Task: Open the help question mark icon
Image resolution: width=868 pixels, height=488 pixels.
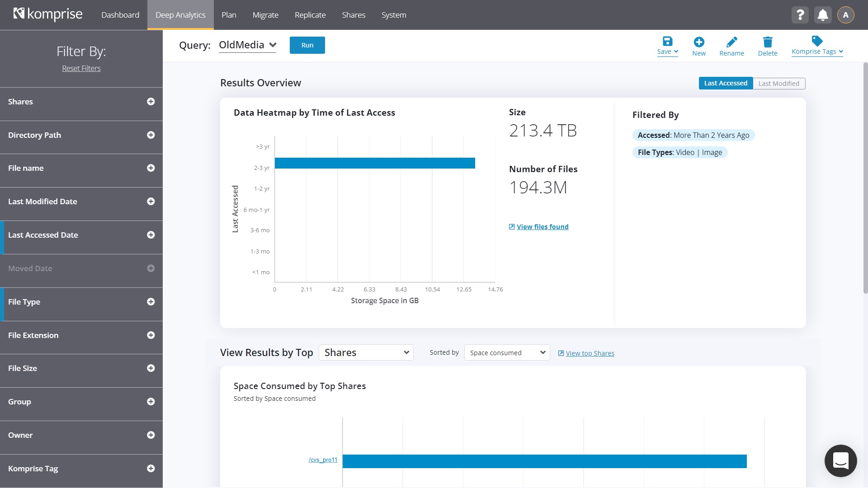Action: tap(800, 15)
